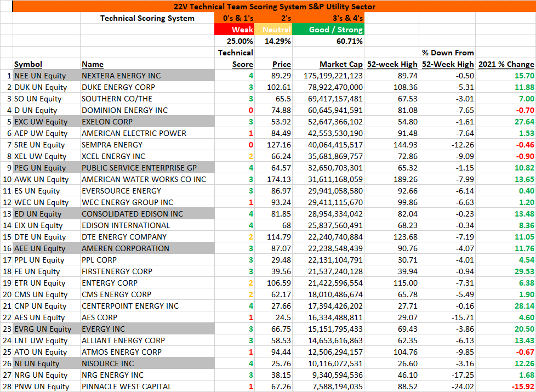Select DTE market cap 22,240,740,884

328,237
